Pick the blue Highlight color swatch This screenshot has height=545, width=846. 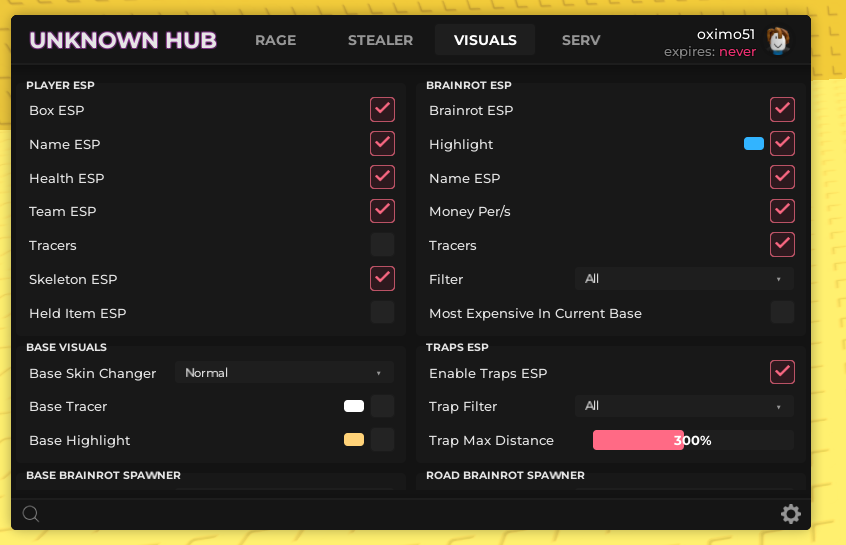point(754,144)
